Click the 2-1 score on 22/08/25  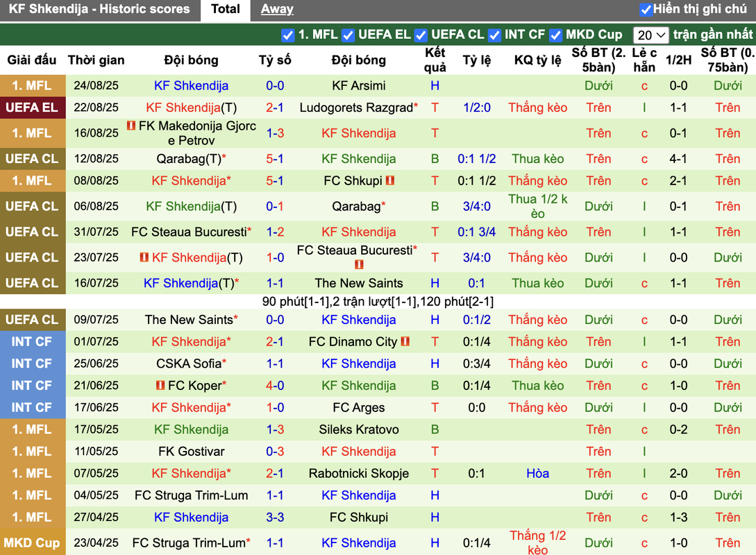click(x=275, y=108)
